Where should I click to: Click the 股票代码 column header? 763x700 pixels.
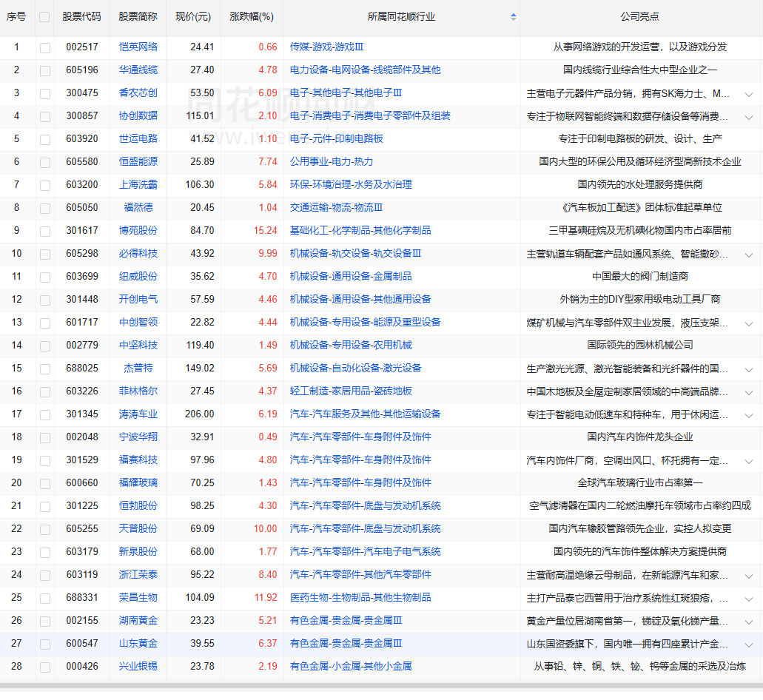tap(81, 16)
